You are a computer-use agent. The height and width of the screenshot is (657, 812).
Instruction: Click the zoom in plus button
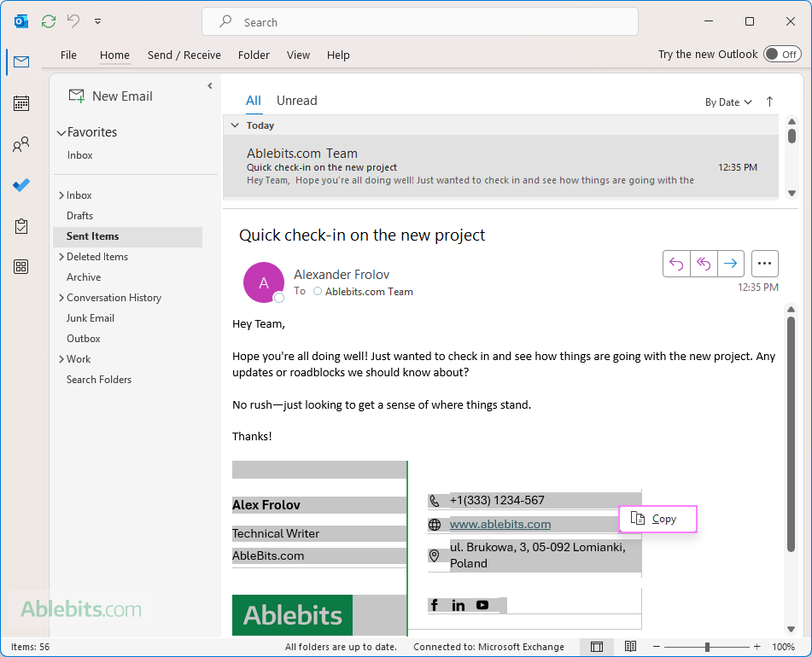[x=757, y=647]
